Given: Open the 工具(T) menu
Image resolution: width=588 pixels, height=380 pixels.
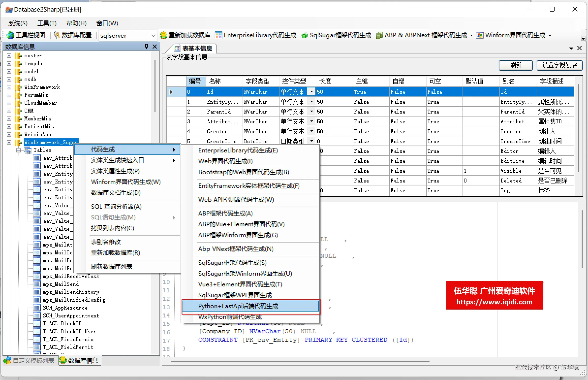Looking at the screenshot, I should coord(47,23).
